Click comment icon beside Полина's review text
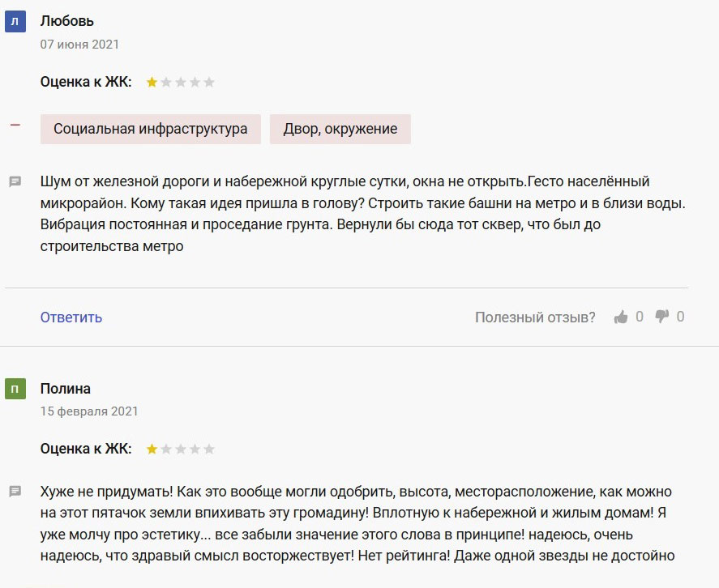This screenshot has width=719, height=588. [x=15, y=492]
